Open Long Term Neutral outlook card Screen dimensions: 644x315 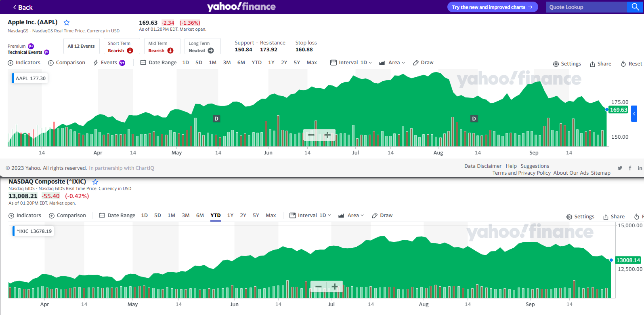(203, 46)
